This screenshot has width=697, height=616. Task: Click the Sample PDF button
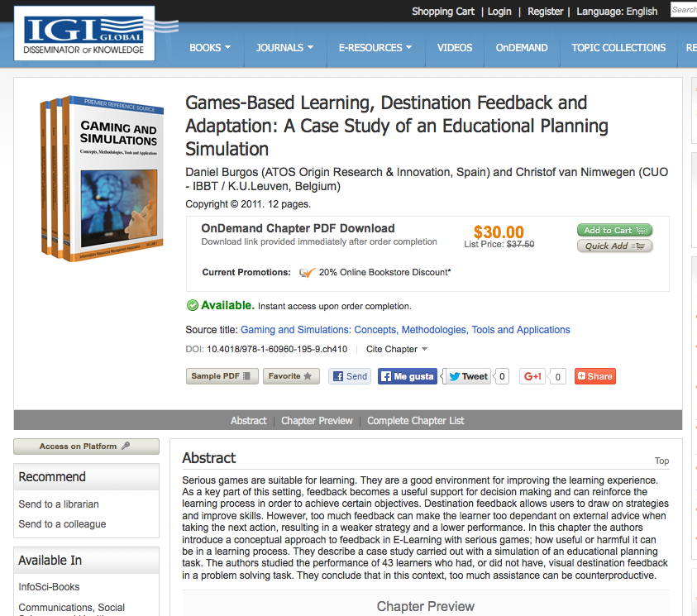click(x=222, y=376)
